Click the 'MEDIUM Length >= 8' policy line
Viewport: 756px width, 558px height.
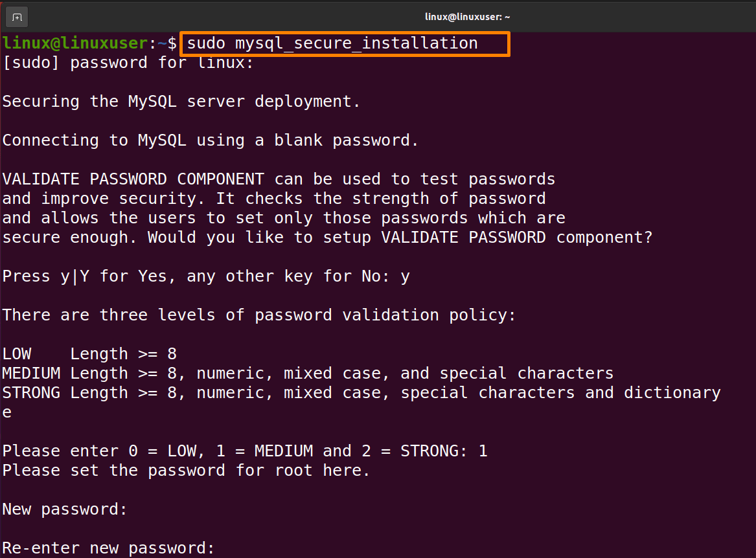point(308,374)
